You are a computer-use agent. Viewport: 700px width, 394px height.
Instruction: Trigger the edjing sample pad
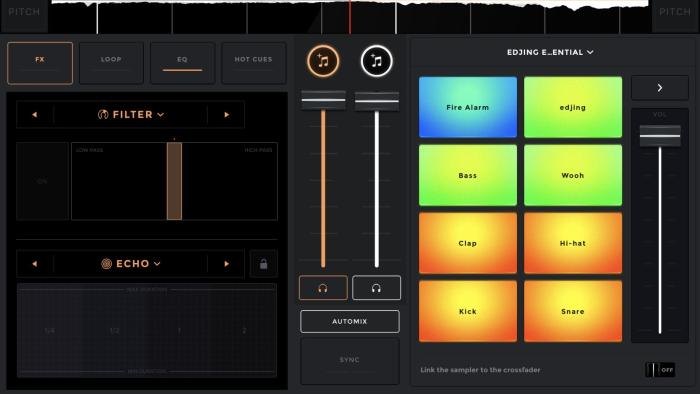tap(573, 107)
